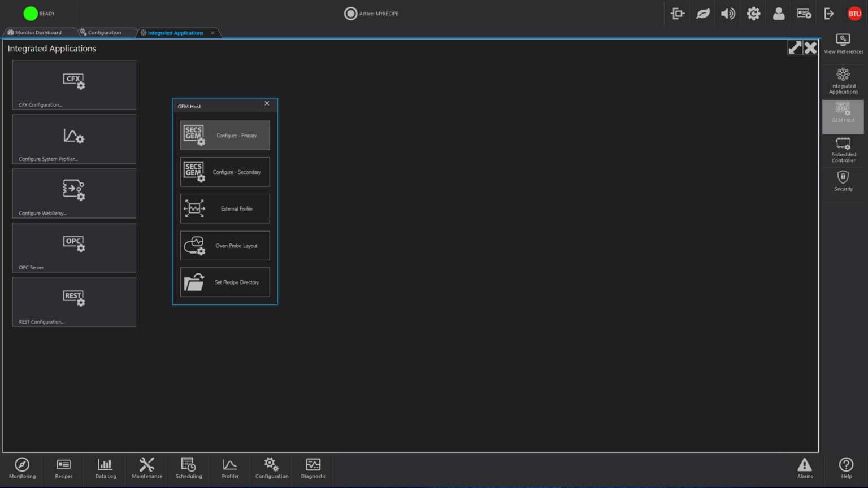Open REST Configuration tile
This screenshot has width=868, height=488.
coord(74,302)
